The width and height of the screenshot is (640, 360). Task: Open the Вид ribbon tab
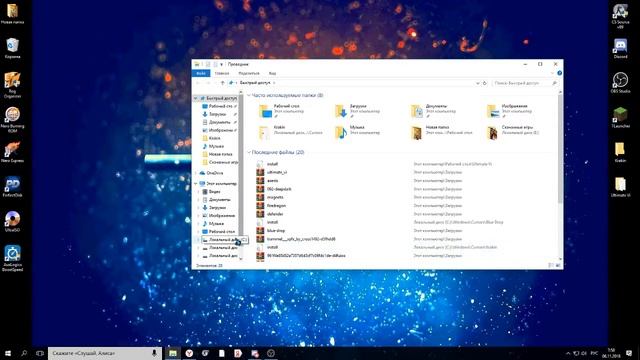click(272, 73)
